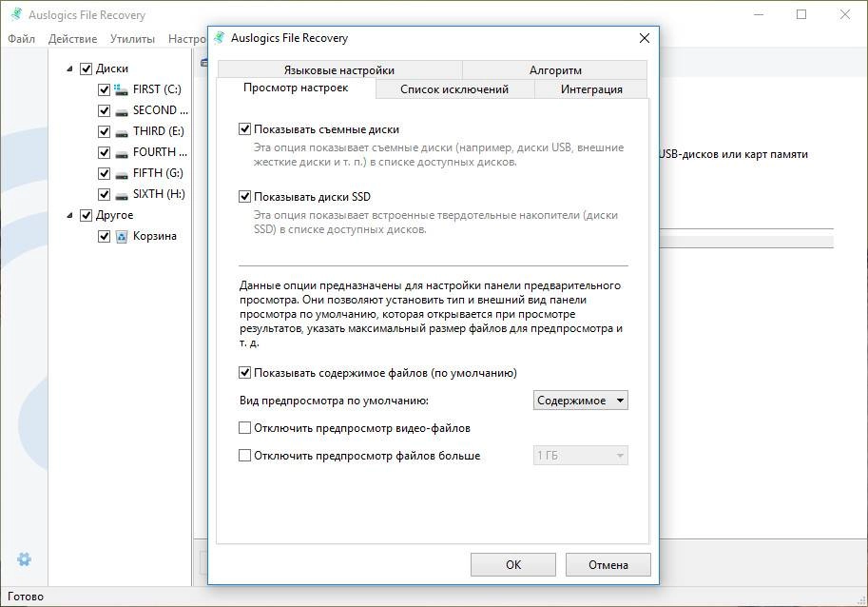The image size is (868, 607).
Task: Select the FIFTH (G:) drive label
Action: click(158, 173)
